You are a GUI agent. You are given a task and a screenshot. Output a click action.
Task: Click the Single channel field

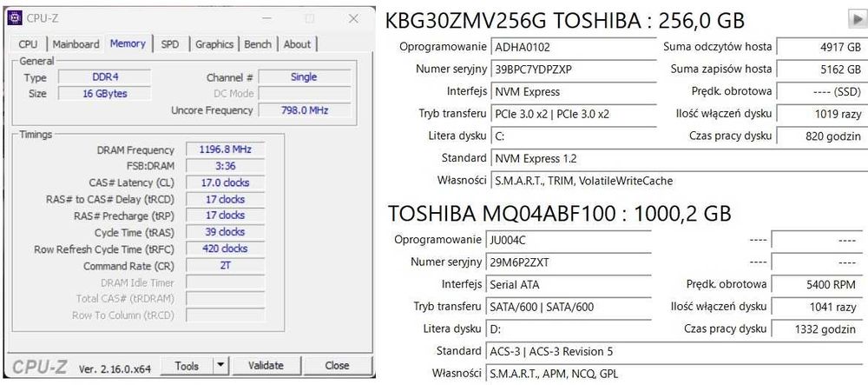pos(304,77)
